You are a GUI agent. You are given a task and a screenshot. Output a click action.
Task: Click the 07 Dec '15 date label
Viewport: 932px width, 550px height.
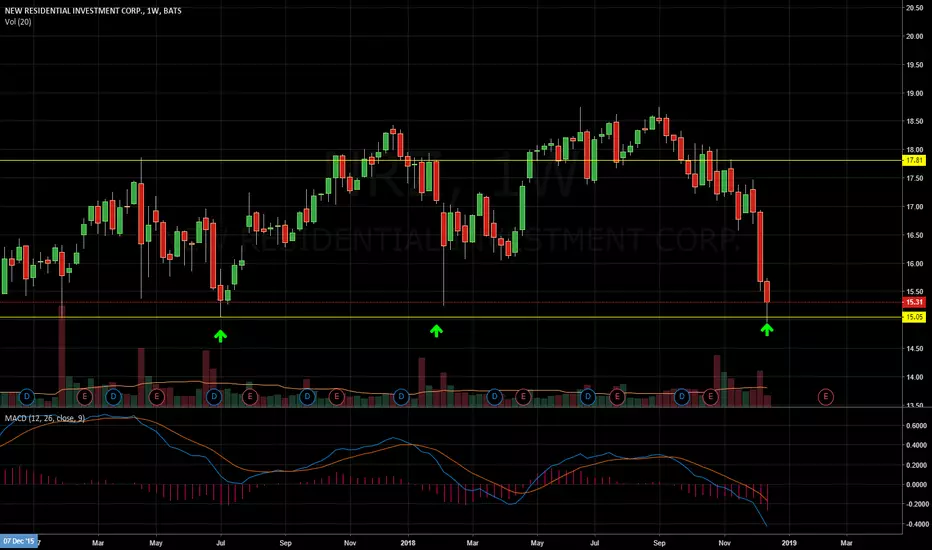pyautogui.click(x=18, y=541)
